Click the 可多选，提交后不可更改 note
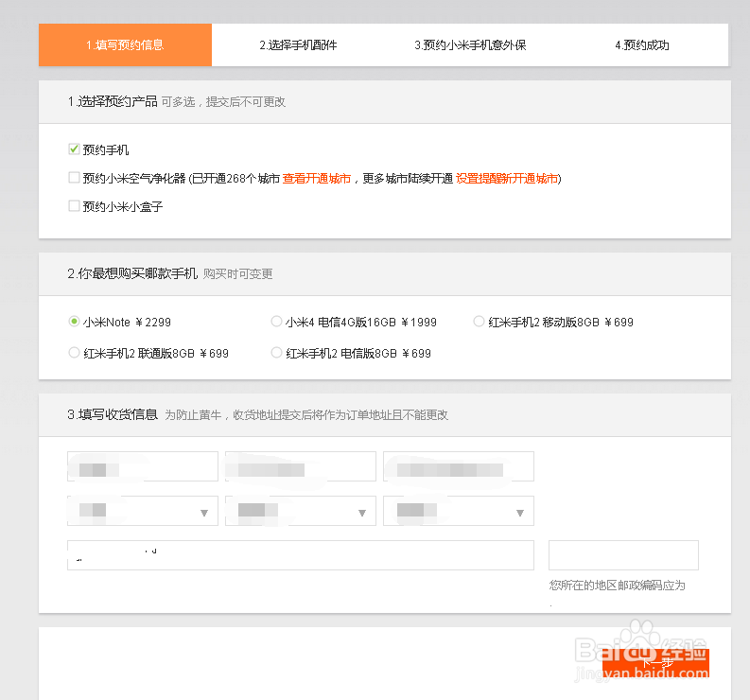Screen dimensions: 750x700 point(223,102)
